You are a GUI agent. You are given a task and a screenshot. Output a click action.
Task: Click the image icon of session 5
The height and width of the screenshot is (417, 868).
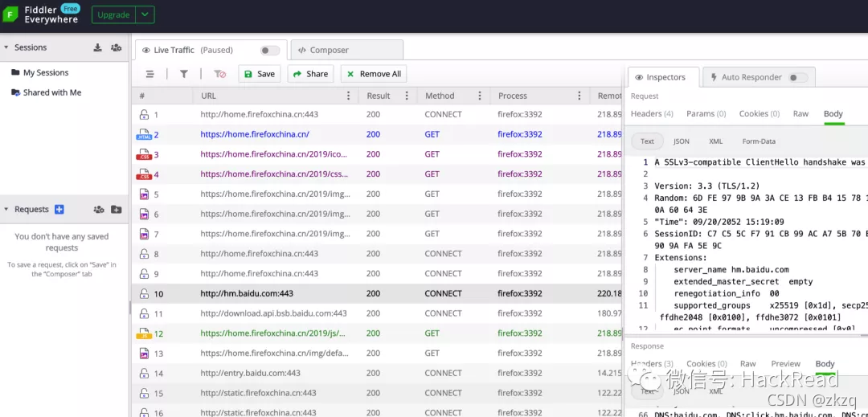coord(144,194)
